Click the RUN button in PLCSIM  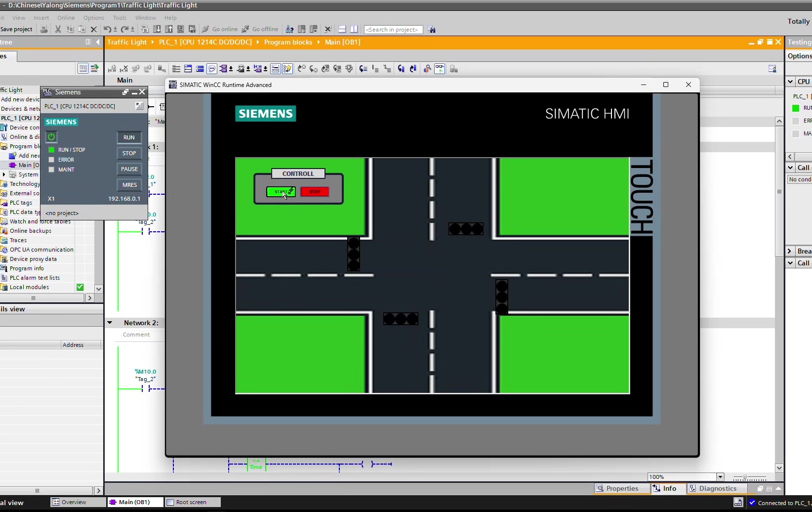[129, 137]
